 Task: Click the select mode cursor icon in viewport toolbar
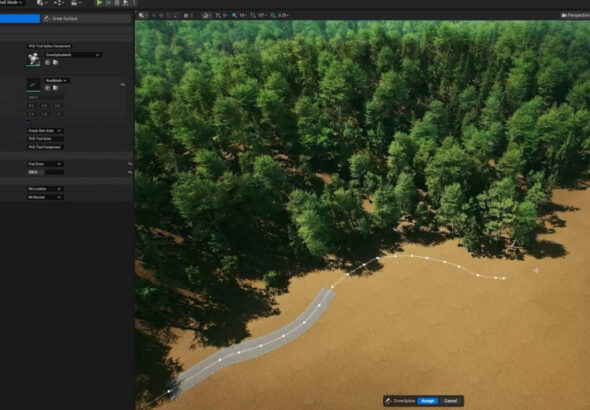[141, 15]
